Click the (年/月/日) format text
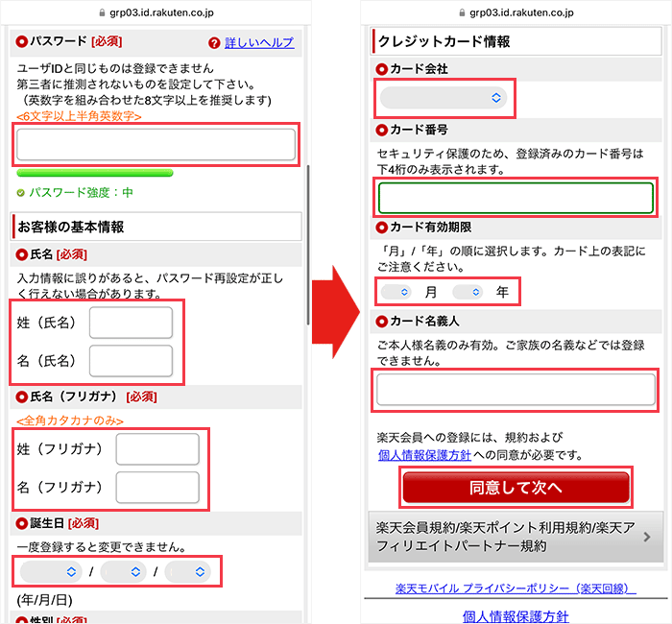This screenshot has height=624, width=672. click(44, 600)
